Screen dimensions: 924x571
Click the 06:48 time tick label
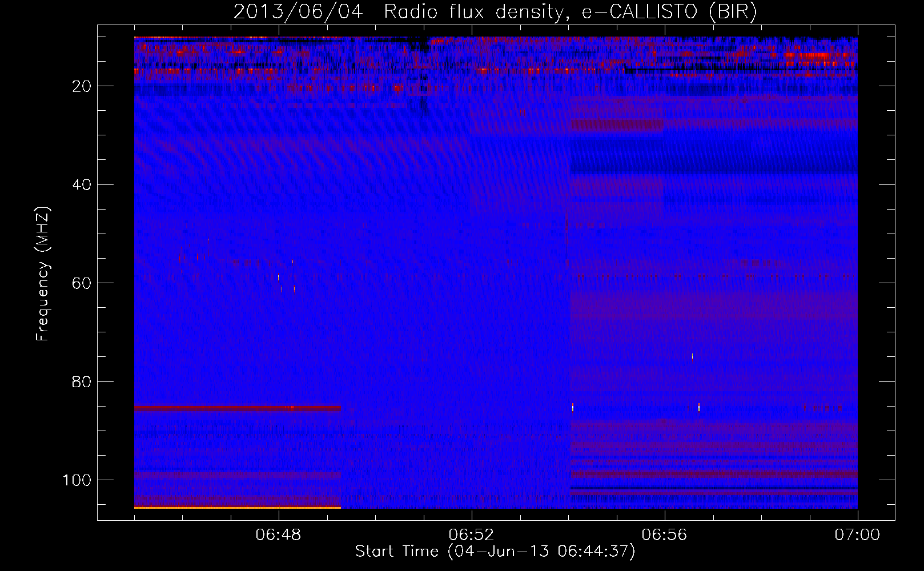tap(279, 535)
